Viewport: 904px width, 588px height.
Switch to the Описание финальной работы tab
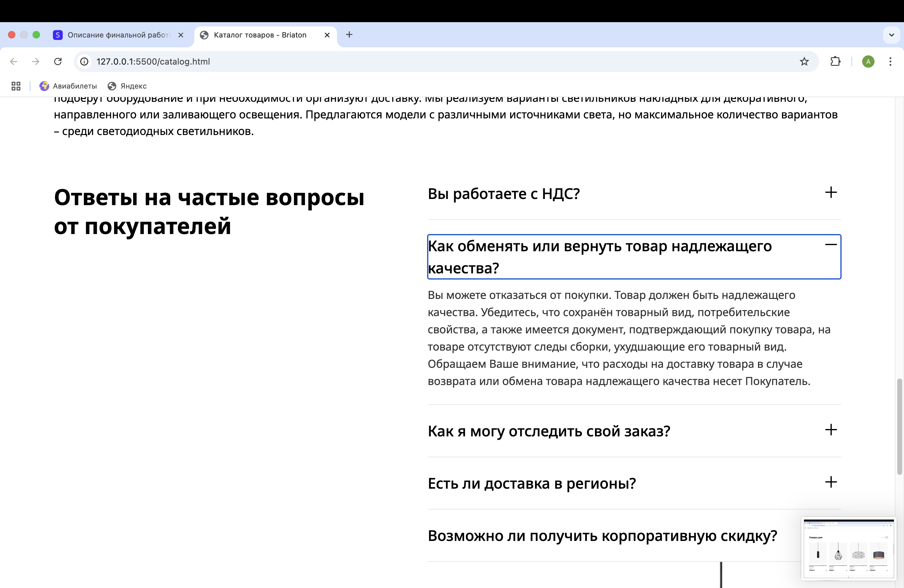pos(118,35)
